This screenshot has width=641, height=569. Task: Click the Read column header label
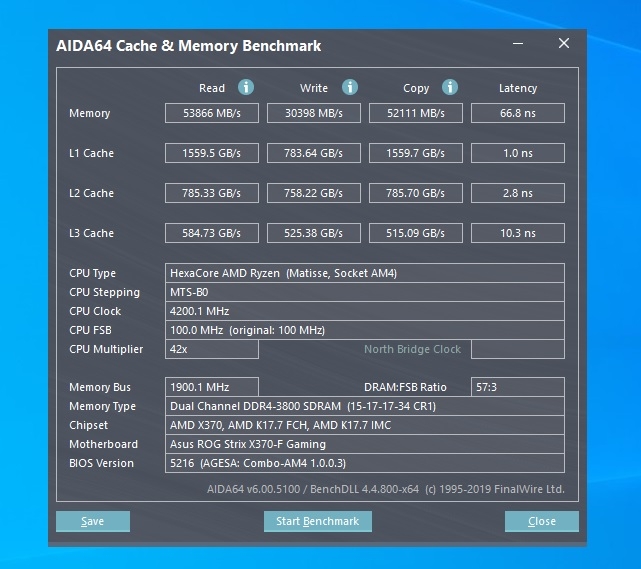[x=212, y=88]
